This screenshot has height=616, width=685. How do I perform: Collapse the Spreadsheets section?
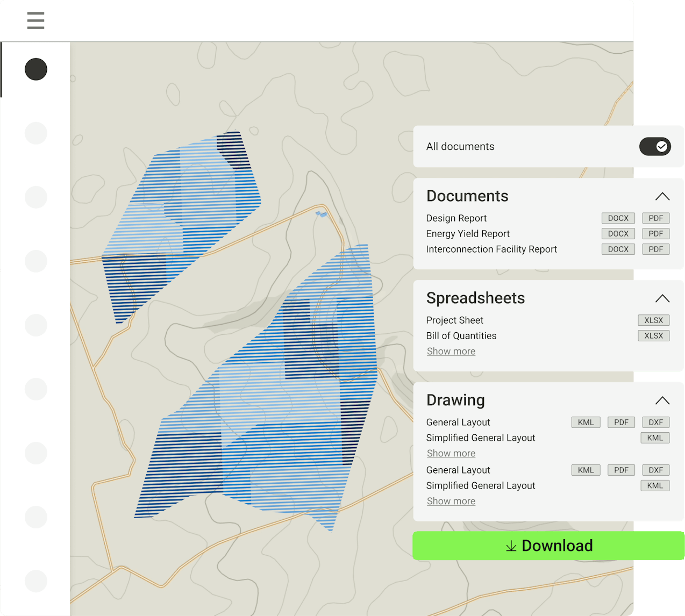point(662,299)
